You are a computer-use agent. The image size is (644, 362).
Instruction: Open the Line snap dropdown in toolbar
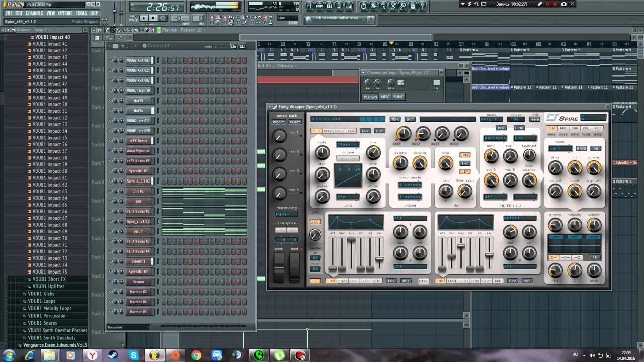point(288,18)
